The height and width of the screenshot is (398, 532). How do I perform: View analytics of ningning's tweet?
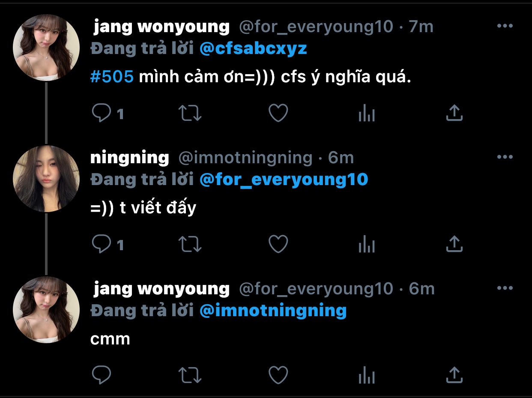click(x=366, y=245)
